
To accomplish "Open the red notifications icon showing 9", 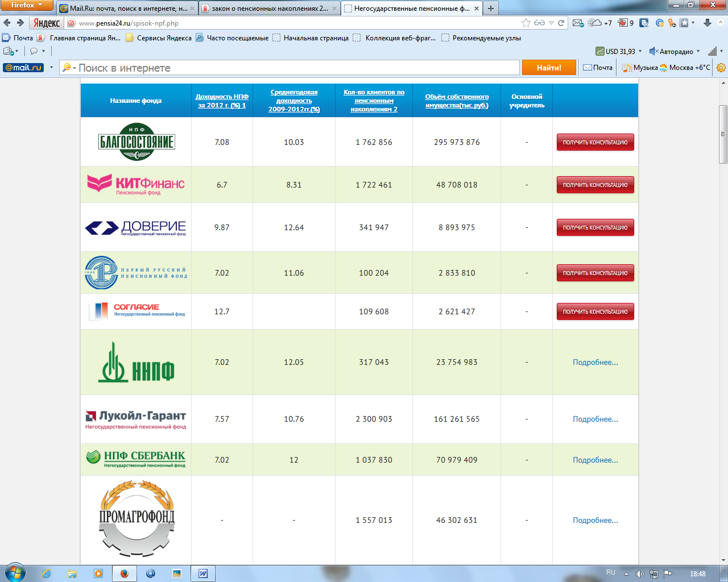I will (626, 23).
